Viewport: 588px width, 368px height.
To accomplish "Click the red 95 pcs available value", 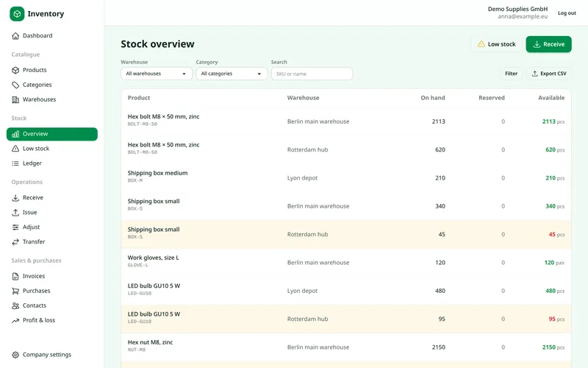I will click(556, 319).
